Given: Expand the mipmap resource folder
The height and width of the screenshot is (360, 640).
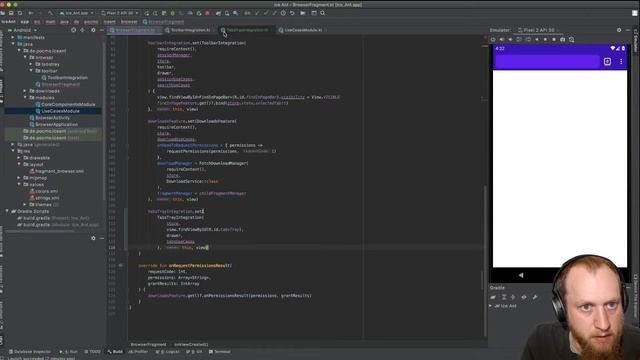Looking at the screenshot, I should coord(19,178).
